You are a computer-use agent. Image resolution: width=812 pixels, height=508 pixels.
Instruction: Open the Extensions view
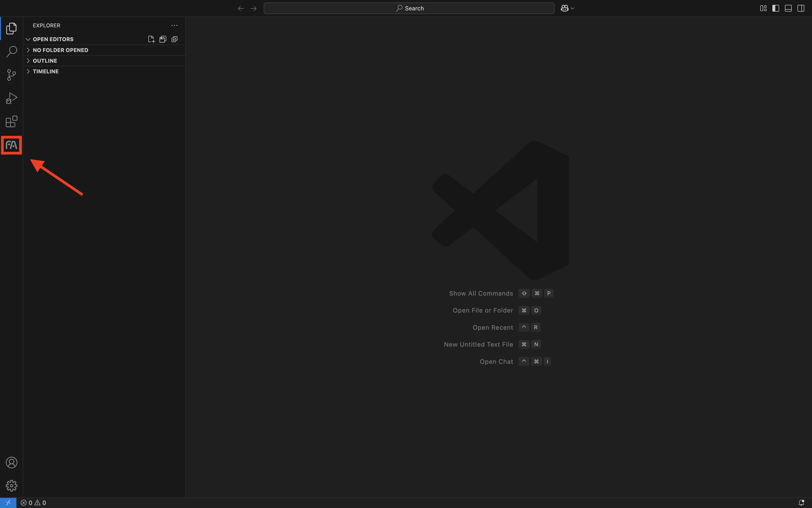pyautogui.click(x=11, y=121)
